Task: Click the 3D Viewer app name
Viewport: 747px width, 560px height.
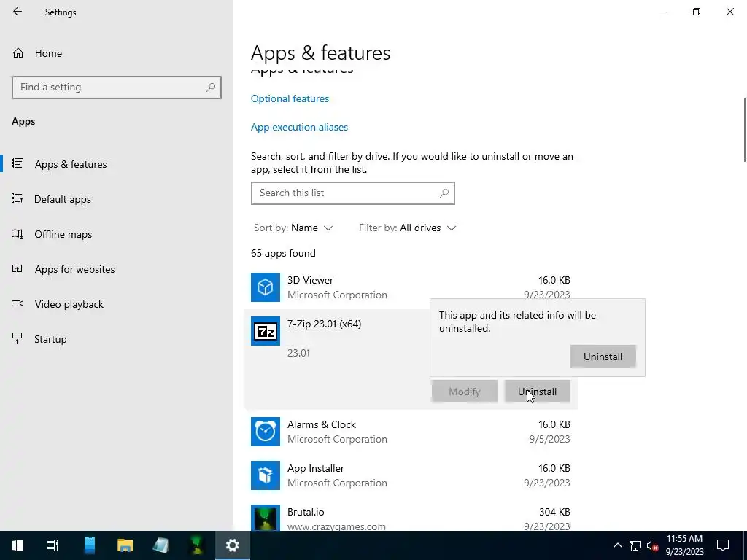Action: pos(310,280)
